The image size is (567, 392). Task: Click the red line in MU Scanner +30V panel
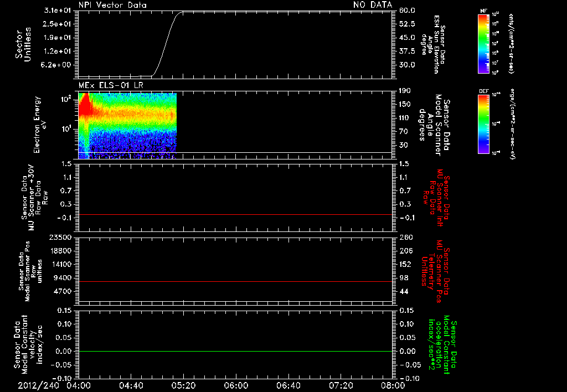[235, 214]
